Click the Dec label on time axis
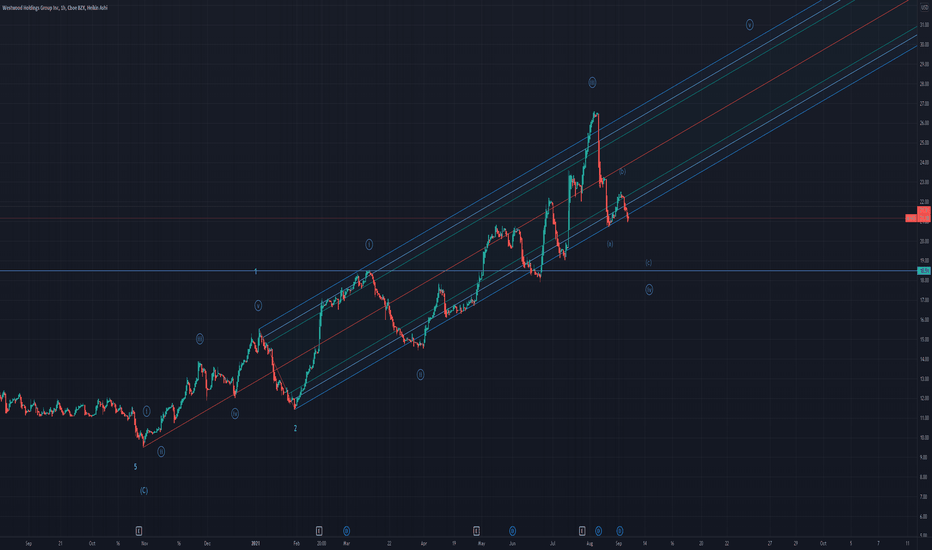The height and width of the screenshot is (550, 932). pos(207,543)
